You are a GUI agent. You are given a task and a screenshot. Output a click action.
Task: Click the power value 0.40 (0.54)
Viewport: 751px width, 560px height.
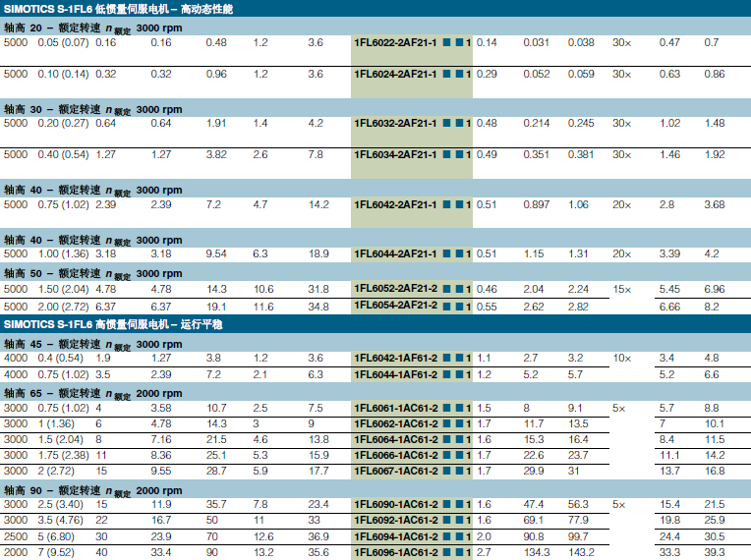click(x=63, y=154)
